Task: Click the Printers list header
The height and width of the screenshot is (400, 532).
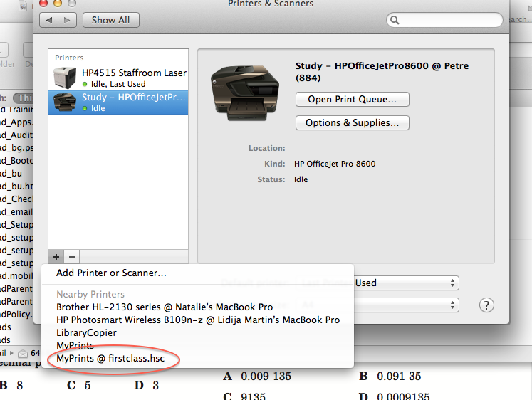Action: click(69, 58)
